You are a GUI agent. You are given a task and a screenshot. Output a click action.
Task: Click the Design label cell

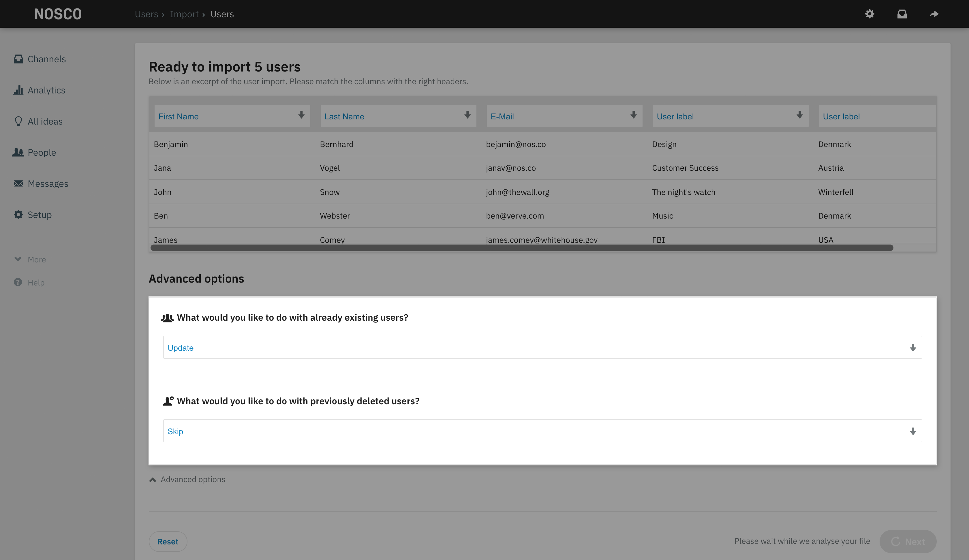tap(664, 144)
